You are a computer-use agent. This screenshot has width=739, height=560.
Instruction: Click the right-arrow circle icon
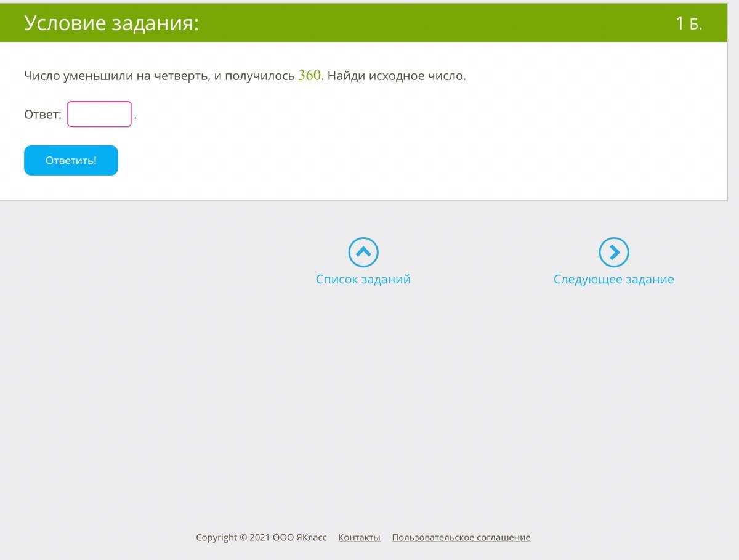point(614,252)
